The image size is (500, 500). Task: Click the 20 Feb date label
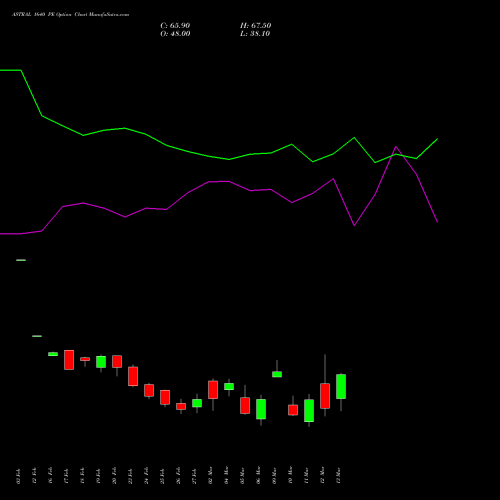tap(114, 476)
